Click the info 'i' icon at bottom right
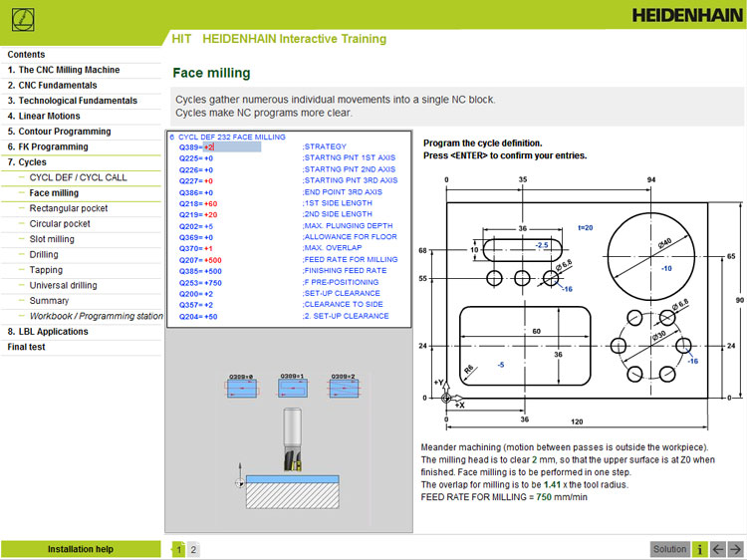 point(699,549)
